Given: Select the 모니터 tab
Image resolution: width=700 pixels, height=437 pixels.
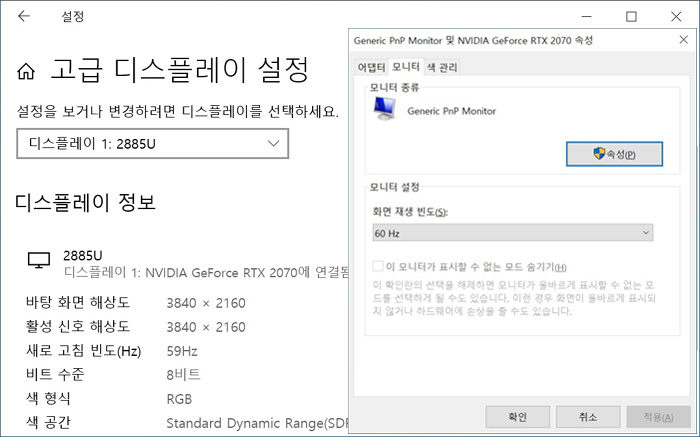Looking at the screenshot, I should point(405,67).
